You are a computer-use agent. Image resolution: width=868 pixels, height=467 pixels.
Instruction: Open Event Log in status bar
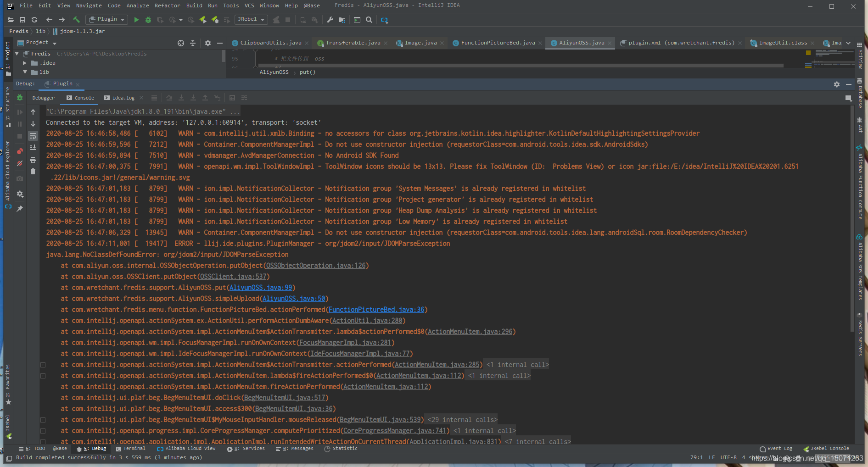point(776,449)
